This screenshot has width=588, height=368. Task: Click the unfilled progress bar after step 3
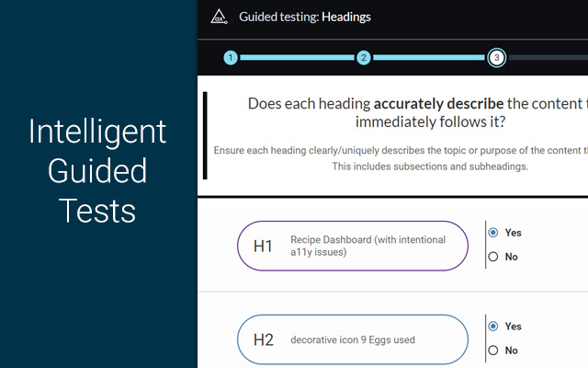pos(547,57)
